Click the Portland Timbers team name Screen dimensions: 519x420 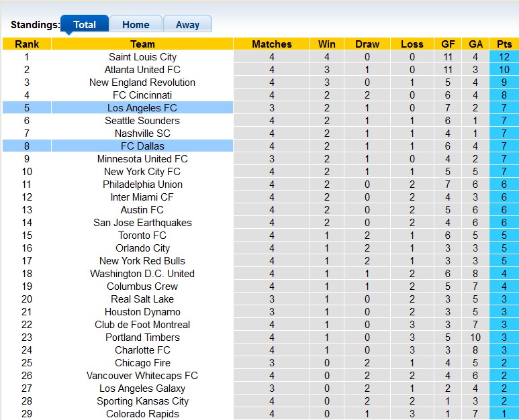tap(142, 337)
